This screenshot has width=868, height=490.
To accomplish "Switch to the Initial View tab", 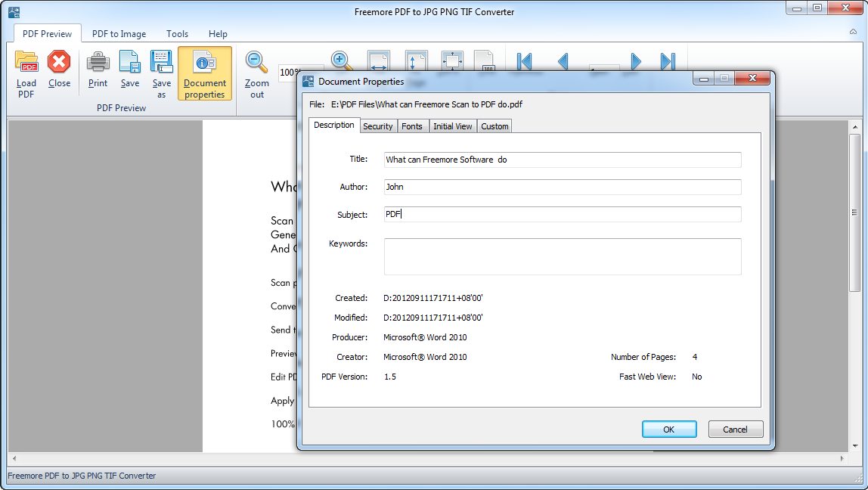I will point(452,126).
